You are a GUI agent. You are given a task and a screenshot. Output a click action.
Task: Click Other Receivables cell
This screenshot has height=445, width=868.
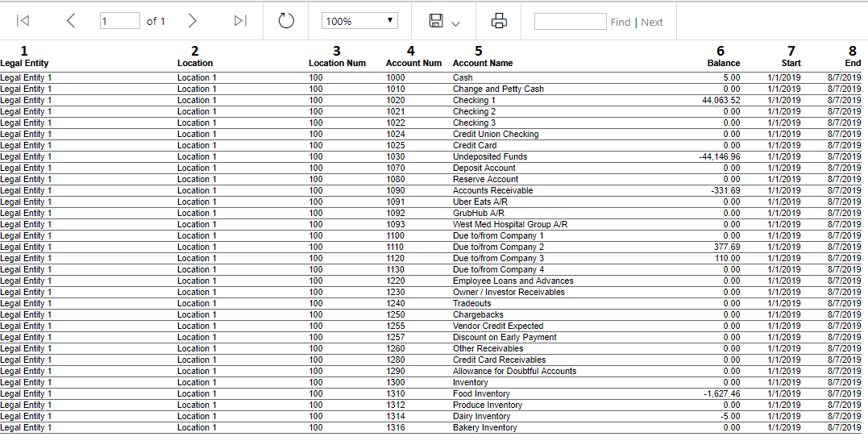point(488,348)
